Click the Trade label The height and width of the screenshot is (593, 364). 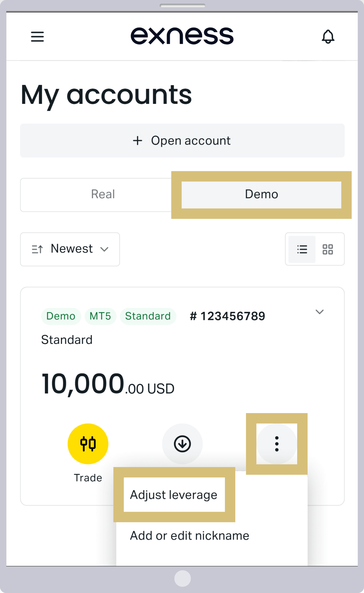(88, 478)
